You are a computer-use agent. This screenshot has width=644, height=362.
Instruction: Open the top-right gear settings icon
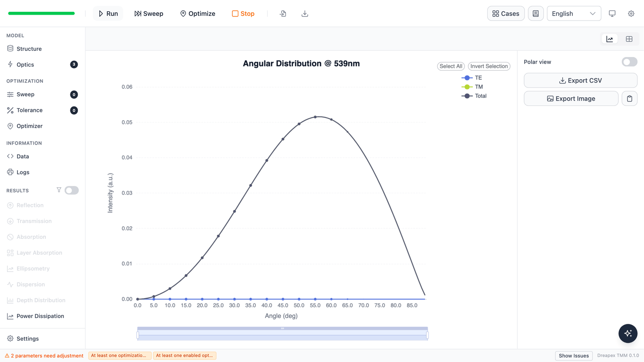(x=631, y=13)
